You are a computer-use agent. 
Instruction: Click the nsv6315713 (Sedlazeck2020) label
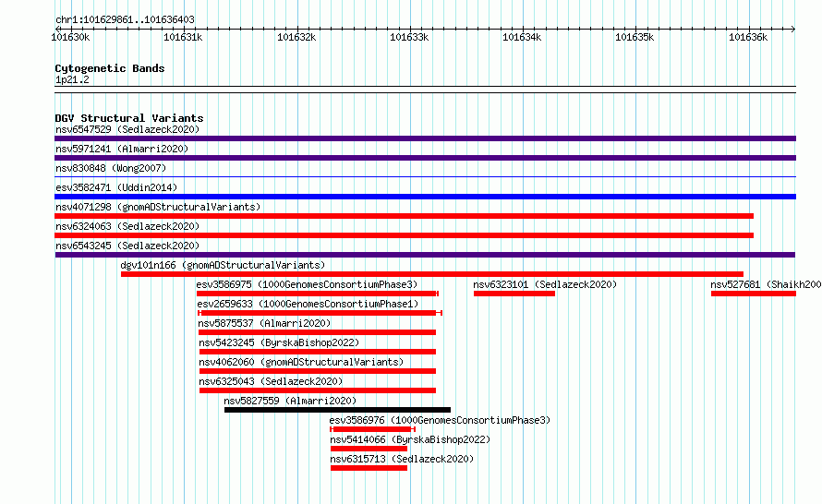tap(402, 459)
